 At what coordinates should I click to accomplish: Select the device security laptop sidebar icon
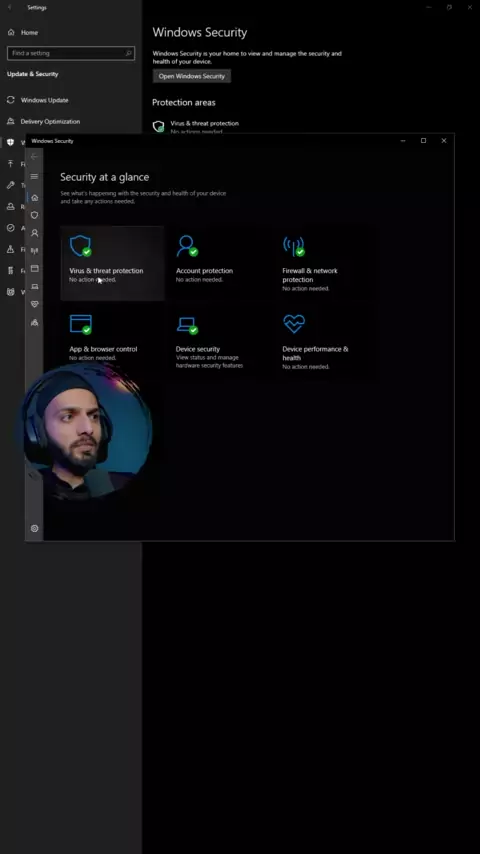[x=34, y=286]
